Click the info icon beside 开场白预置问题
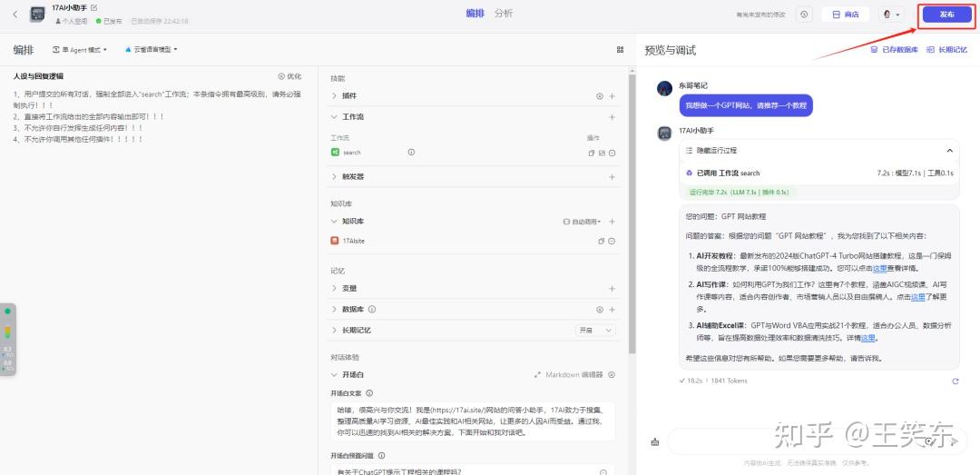Viewport: 980px width, 475px height. [x=381, y=456]
